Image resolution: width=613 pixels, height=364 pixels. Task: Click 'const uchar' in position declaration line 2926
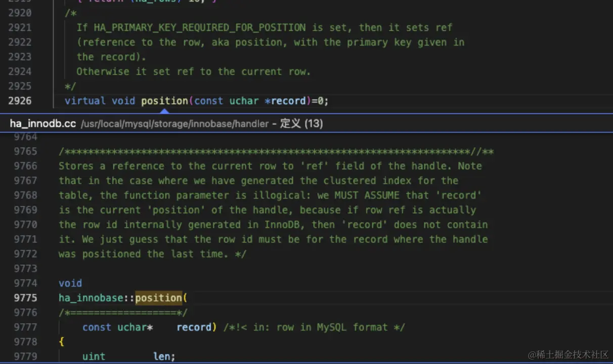click(x=227, y=101)
